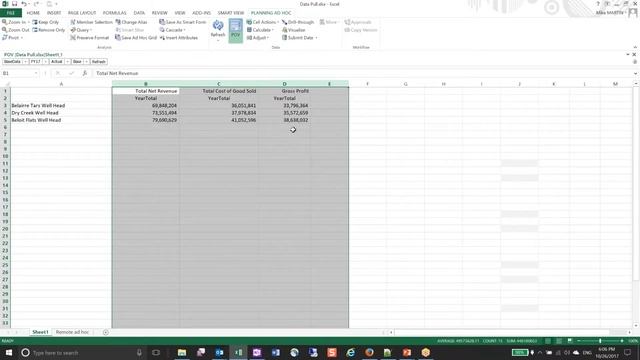Image resolution: width=640 pixels, height=360 pixels.
Task: Click the Total Cost of Good Sold cell
Action: [x=219, y=91]
